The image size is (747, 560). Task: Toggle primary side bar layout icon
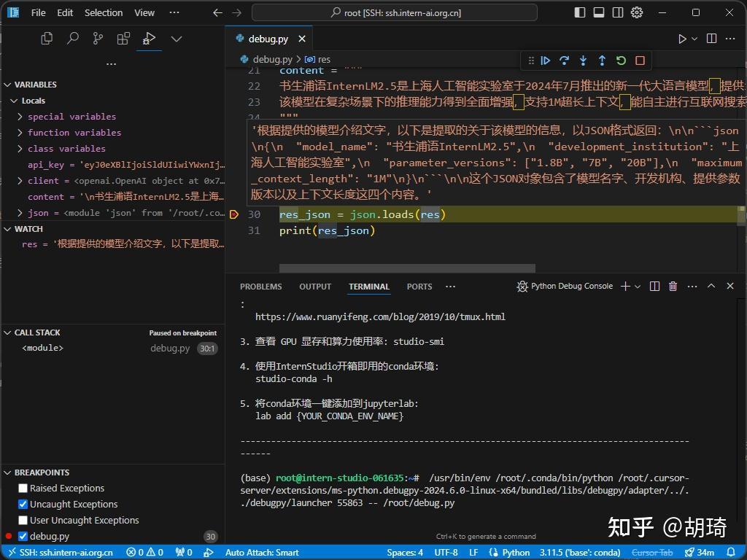[580, 13]
